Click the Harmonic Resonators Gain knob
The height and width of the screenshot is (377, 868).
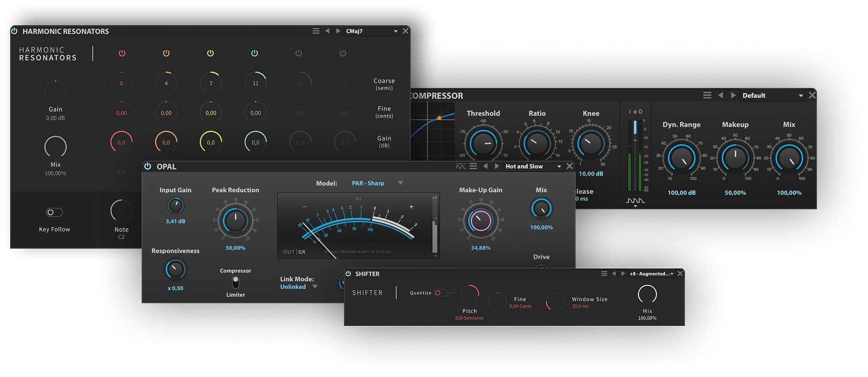point(56,91)
